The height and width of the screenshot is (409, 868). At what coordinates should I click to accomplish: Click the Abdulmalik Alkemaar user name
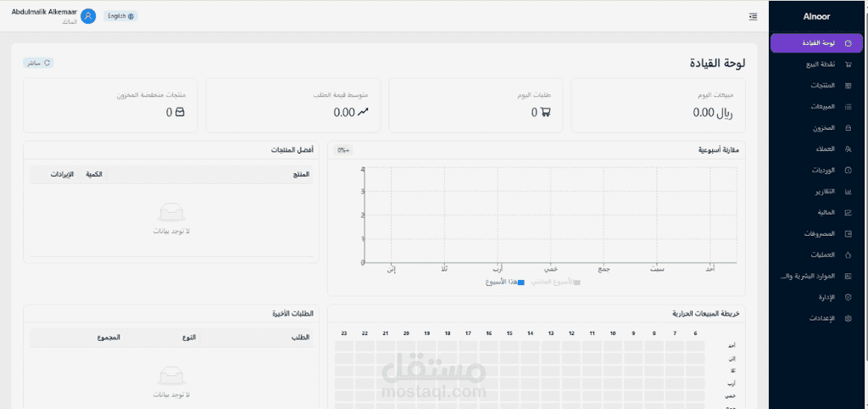pos(44,12)
